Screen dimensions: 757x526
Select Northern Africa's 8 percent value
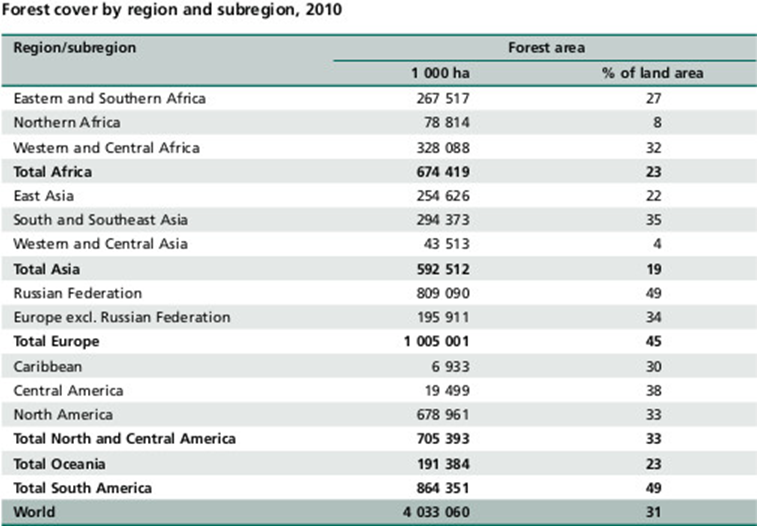[x=657, y=123]
